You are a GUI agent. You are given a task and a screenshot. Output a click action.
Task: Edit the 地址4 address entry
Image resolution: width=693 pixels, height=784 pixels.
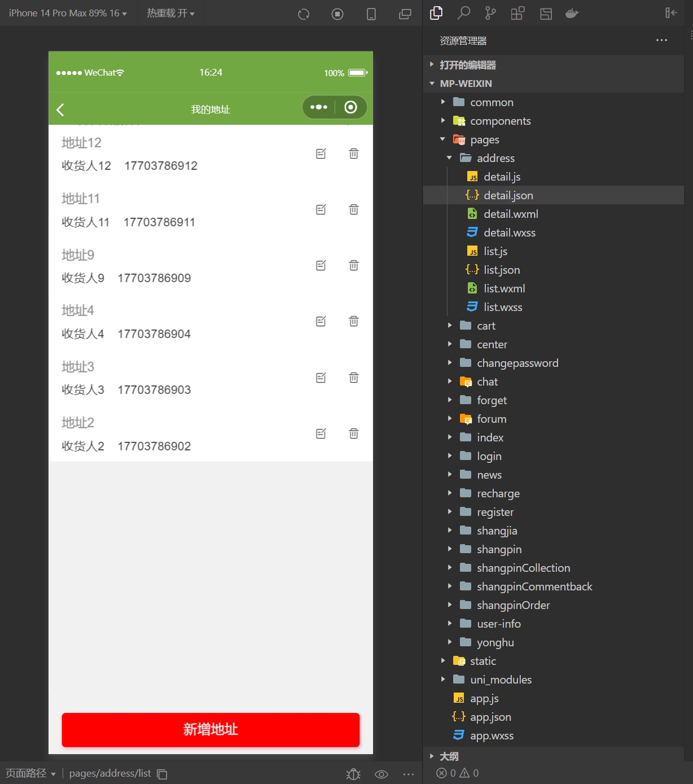[321, 321]
